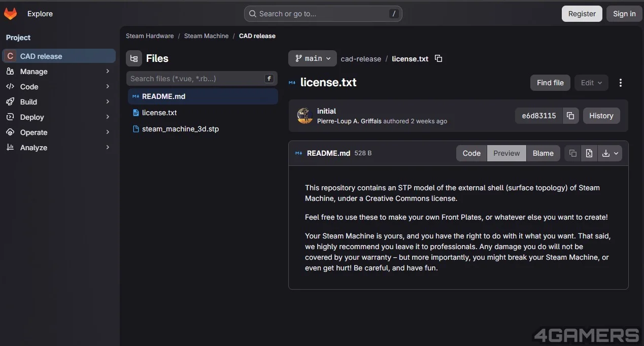
Task: Toggle the file tree browser icon beside Files
Action: (134, 58)
